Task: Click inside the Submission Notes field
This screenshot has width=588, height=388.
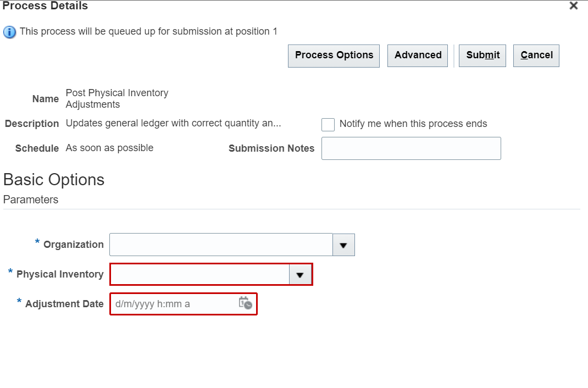Action: [x=411, y=148]
